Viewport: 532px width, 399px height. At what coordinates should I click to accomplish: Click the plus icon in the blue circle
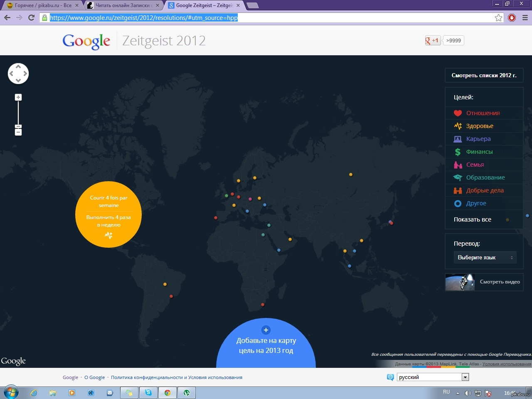click(266, 330)
